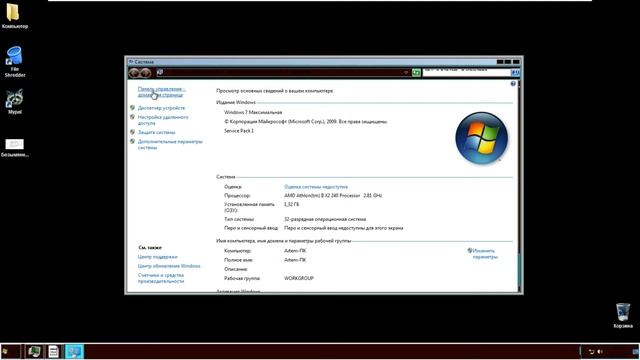Select the Service Pack 1 text
The width and height of the screenshot is (640, 360).
point(239,131)
